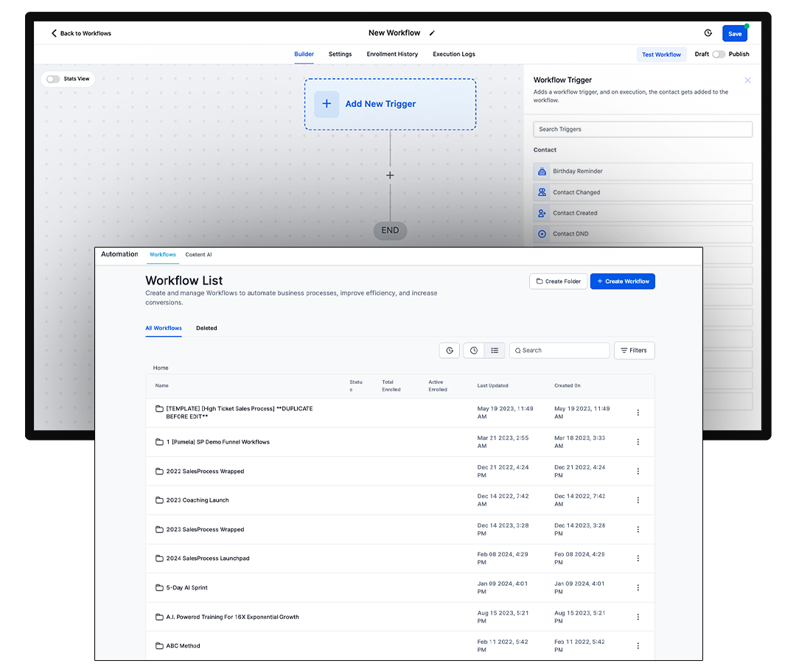Open more options for A.I. Powered Training row
796x672 pixels.
[638, 617]
